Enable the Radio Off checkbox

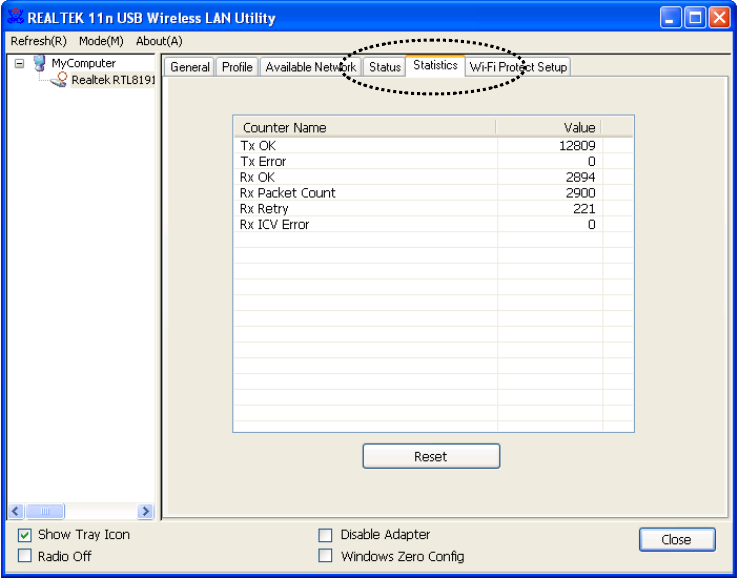pos(24,556)
